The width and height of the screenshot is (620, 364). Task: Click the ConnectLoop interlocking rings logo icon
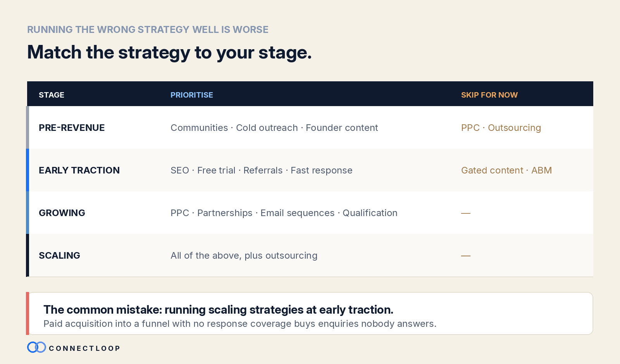coord(36,347)
